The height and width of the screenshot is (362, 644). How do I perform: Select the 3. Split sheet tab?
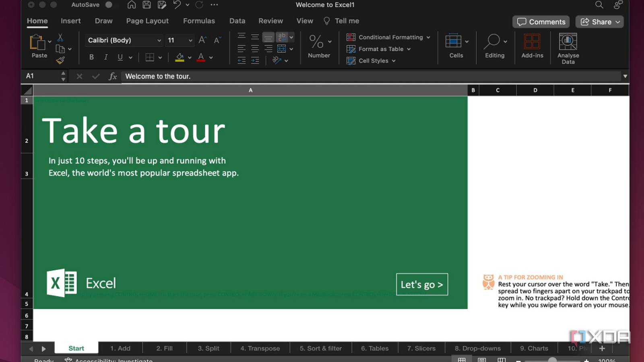point(208,348)
